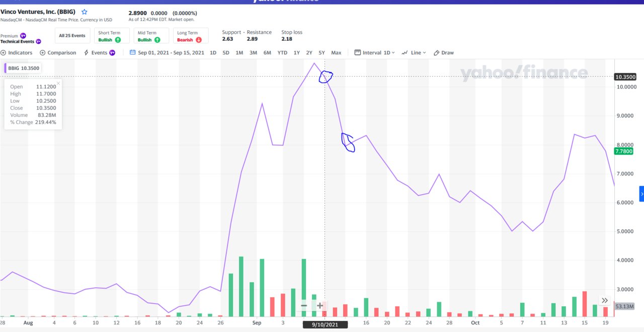Zoom in the chart with plus button
The width and height of the screenshot is (644, 332).
click(x=320, y=305)
